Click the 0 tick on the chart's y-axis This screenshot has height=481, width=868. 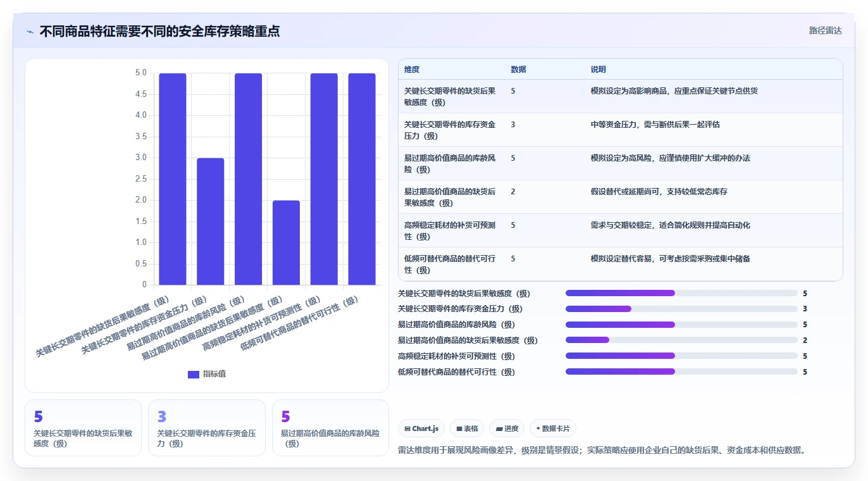click(144, 285)
